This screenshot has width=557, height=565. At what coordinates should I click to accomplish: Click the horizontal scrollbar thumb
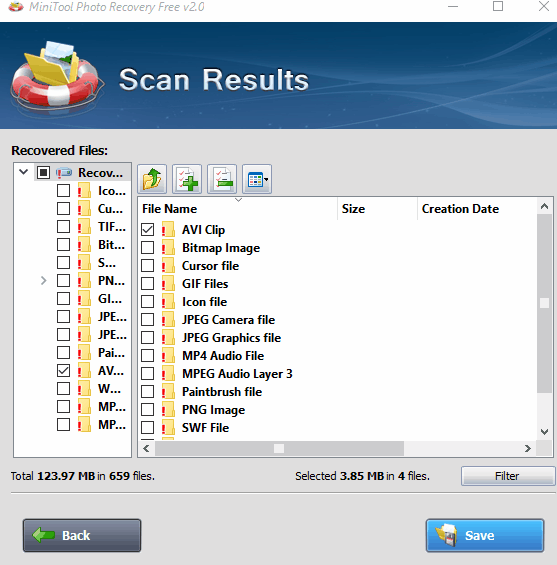click(279, 448)
